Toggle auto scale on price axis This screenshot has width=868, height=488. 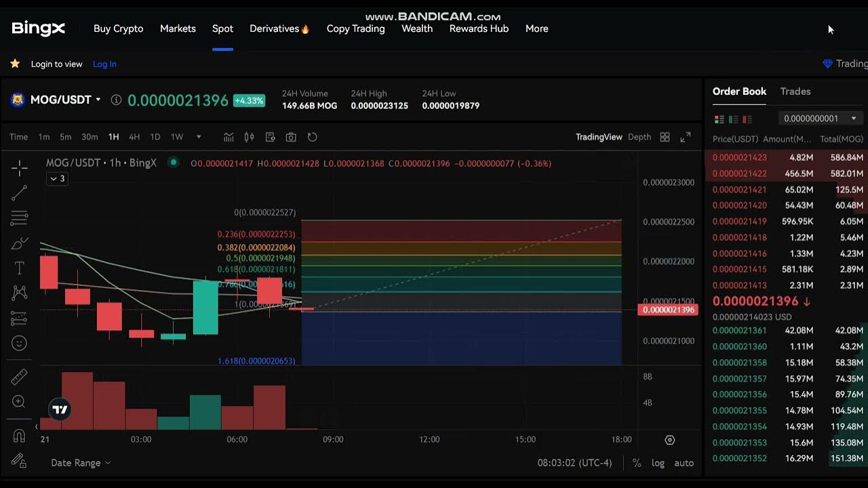click(684, 463)
